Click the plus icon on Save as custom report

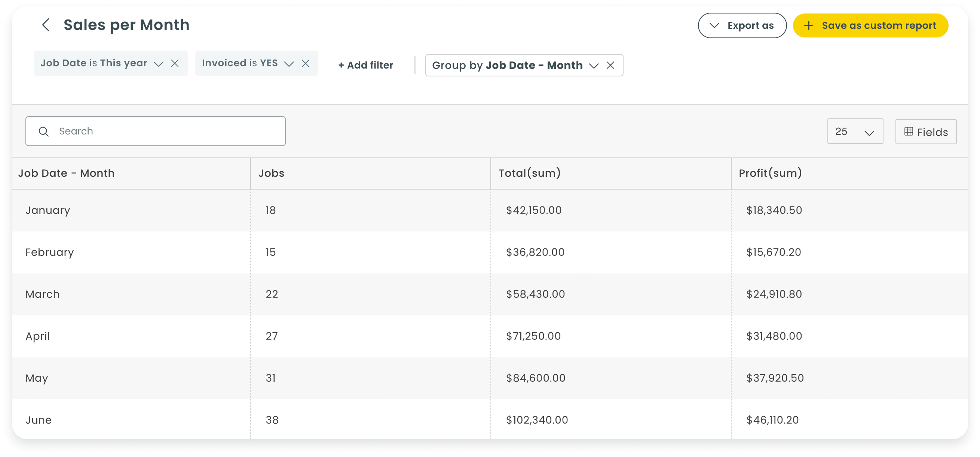[x=808, y=25]
